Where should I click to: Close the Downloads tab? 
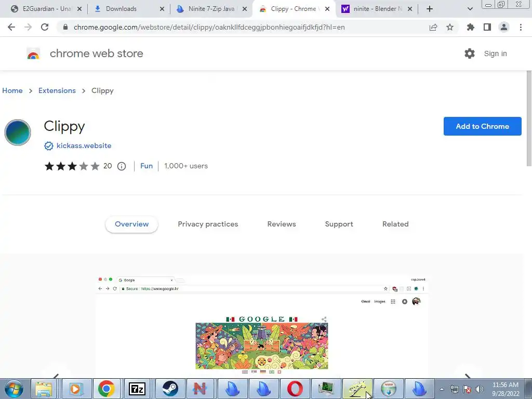point(162,9)
